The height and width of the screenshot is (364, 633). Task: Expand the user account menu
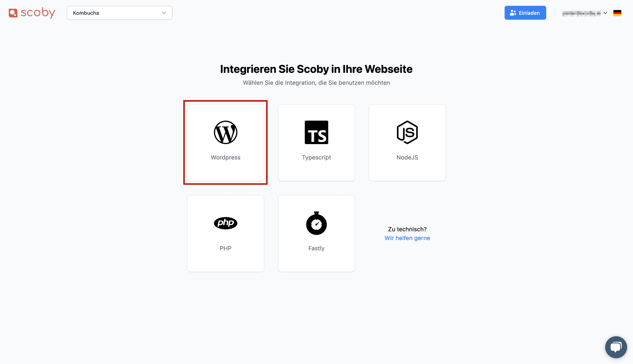tap(585, 13)
